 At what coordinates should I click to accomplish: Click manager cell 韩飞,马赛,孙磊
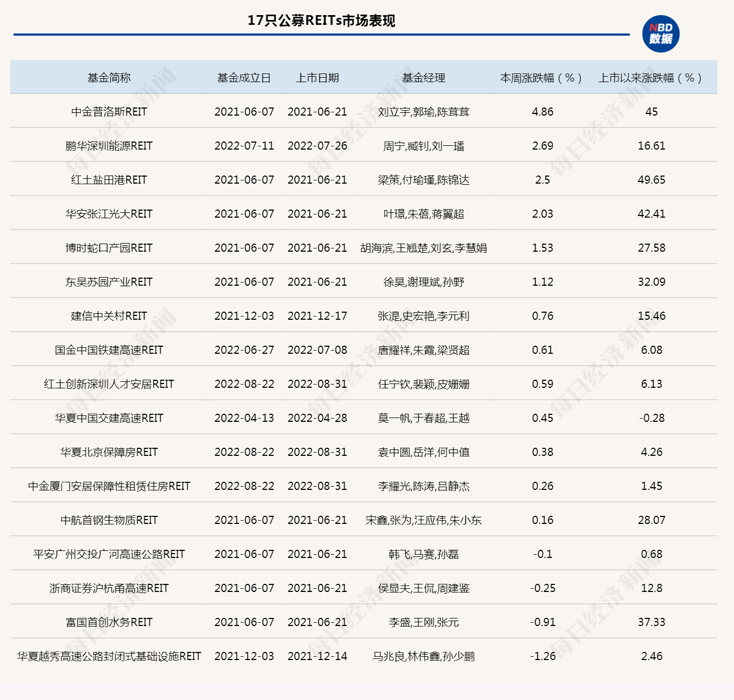pyautogui.click(x=424, y=554)
